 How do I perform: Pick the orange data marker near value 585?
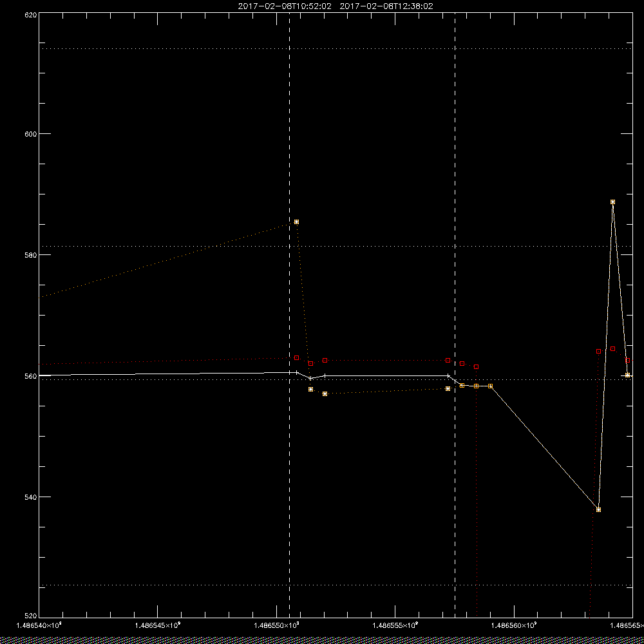click(x=296, y=222)
